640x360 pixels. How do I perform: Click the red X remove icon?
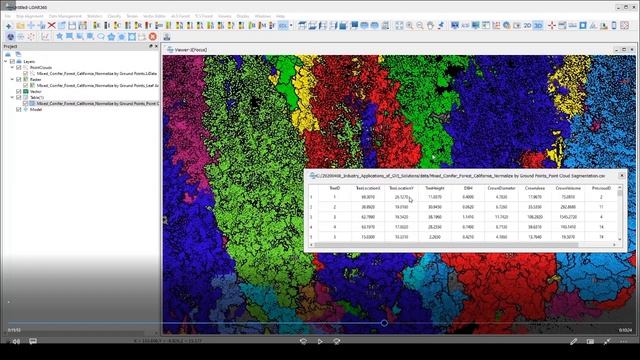pos(51,26)
